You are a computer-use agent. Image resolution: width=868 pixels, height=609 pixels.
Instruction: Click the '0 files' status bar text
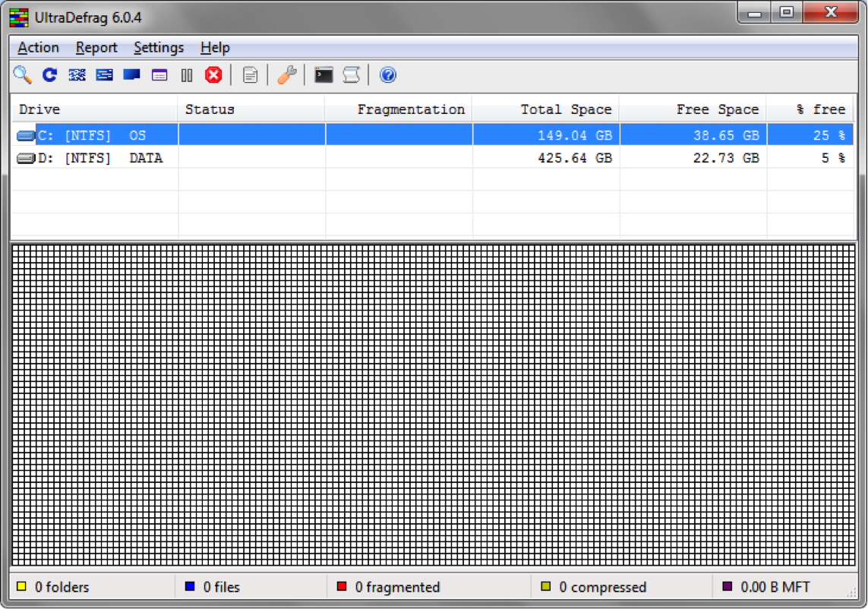click(x=222, y=587)
